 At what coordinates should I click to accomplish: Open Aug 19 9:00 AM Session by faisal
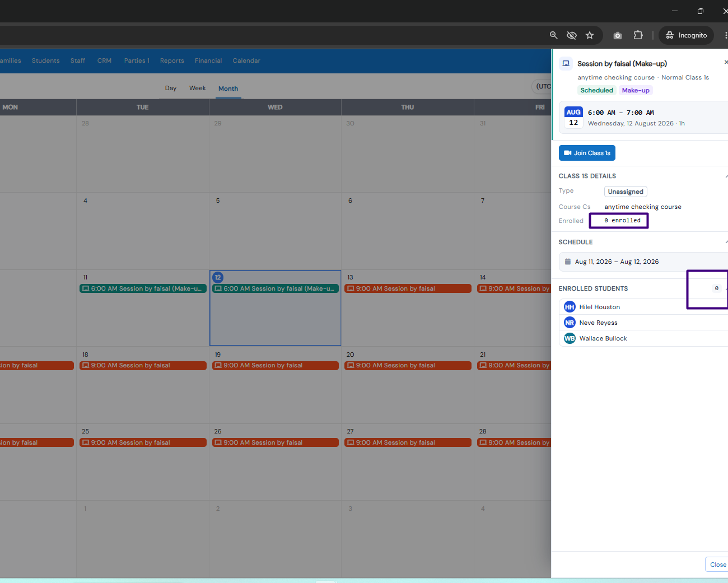coord(276,365)
